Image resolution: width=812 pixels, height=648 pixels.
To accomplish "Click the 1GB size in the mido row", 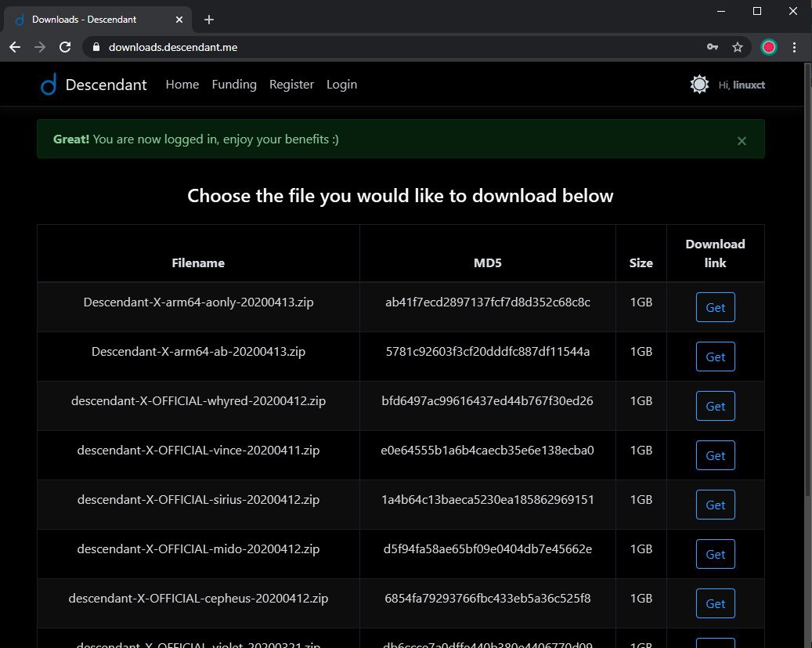I will tap(641, 548).
